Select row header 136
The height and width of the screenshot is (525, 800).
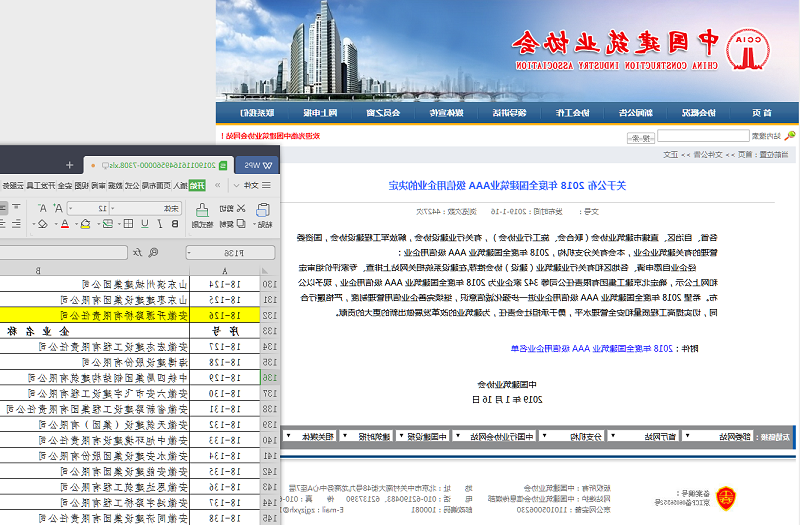point(269,378)
